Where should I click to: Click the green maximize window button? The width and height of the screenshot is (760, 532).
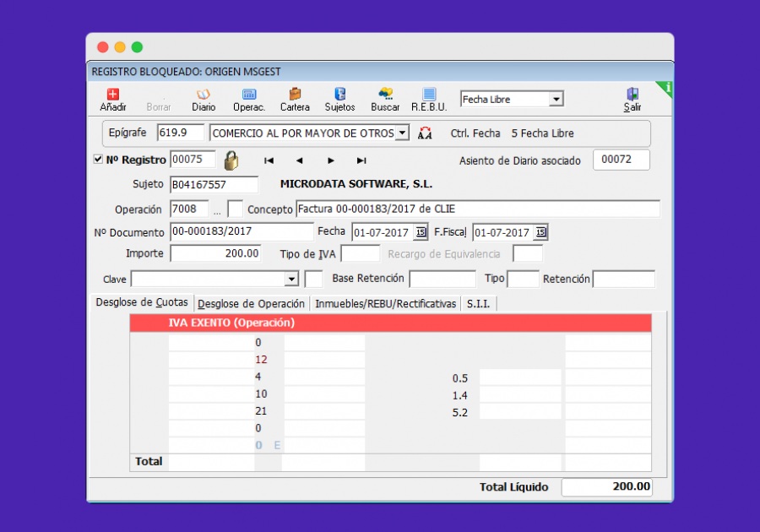tap(137, 47)
